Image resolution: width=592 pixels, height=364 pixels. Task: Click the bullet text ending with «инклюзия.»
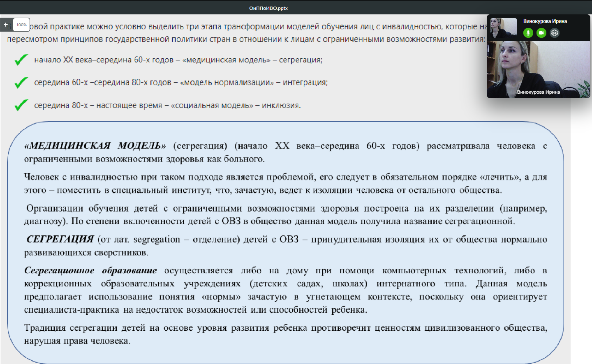167,106
